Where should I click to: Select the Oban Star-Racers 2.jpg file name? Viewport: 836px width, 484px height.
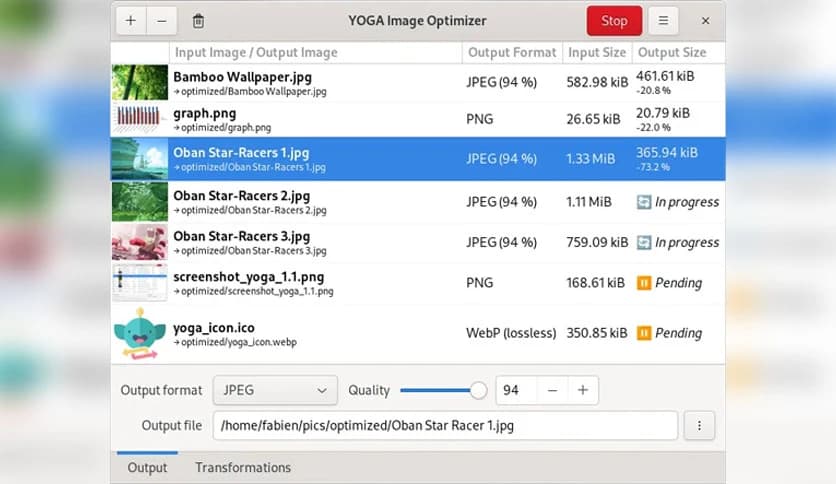pos(242,196)
